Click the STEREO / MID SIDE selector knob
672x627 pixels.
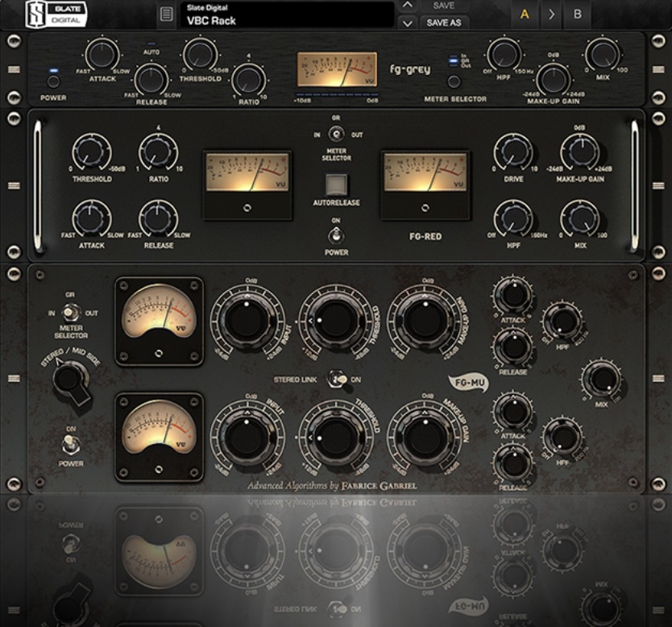(71, 381)
